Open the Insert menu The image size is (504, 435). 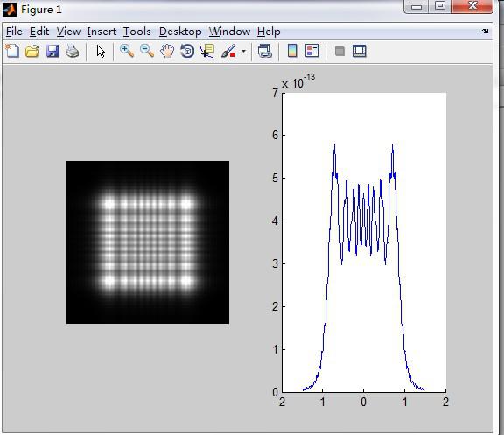101,32
